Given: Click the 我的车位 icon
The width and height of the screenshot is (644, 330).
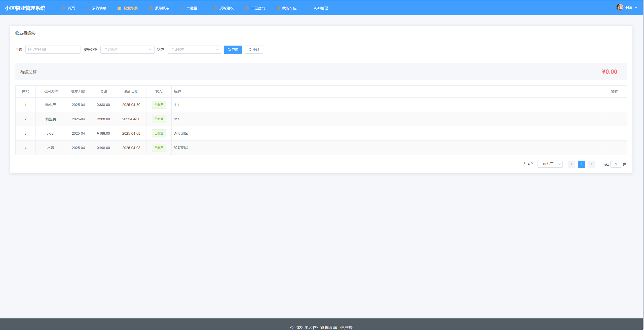Looking at the screenshot, I should tap(278, 8).
